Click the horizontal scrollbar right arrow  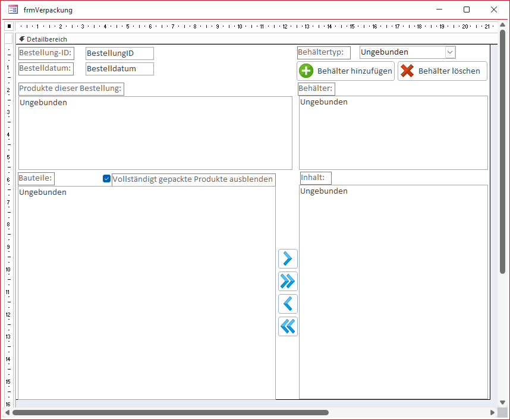[x=492, y=412]
